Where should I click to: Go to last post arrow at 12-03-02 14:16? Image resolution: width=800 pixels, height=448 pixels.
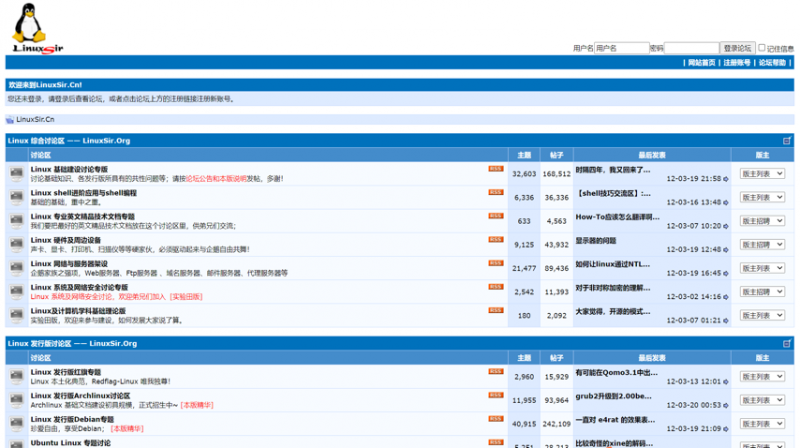726,297
